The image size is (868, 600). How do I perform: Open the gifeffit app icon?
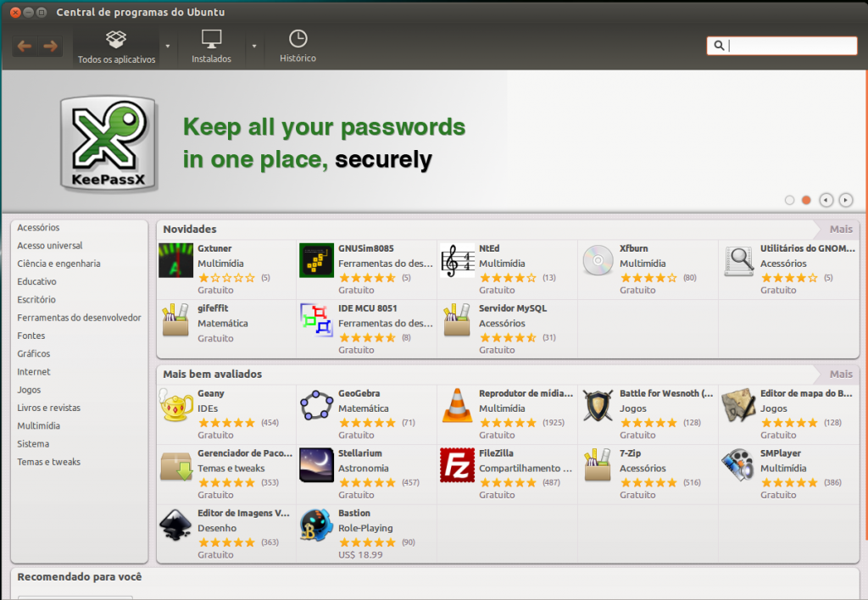tap(176, 319)
